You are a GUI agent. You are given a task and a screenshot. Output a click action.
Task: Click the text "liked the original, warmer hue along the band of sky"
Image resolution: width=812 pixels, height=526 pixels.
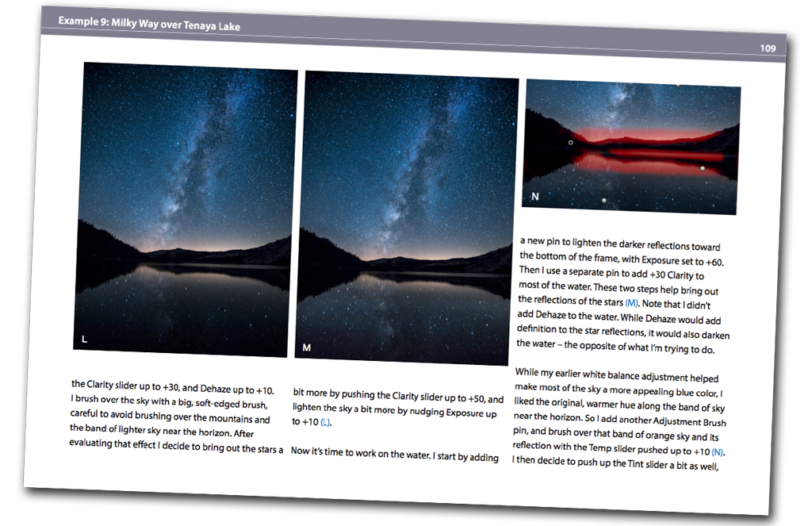(x=619, y=405)
